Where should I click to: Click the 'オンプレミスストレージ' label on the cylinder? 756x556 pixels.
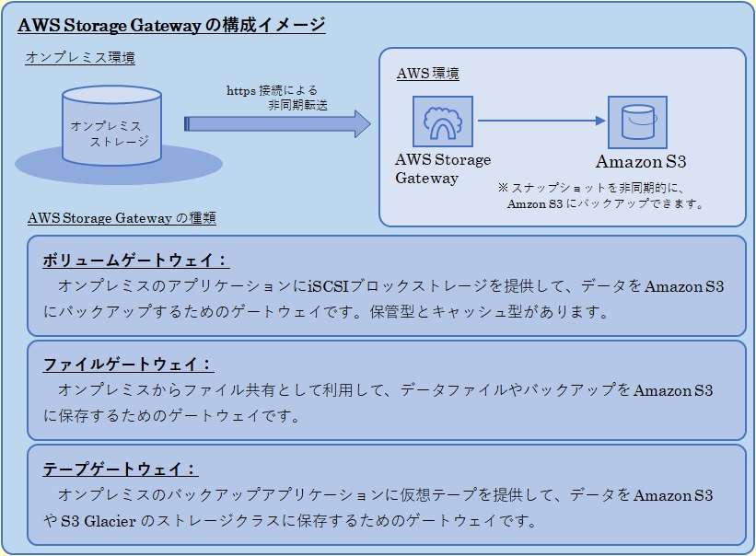[110, 134]
